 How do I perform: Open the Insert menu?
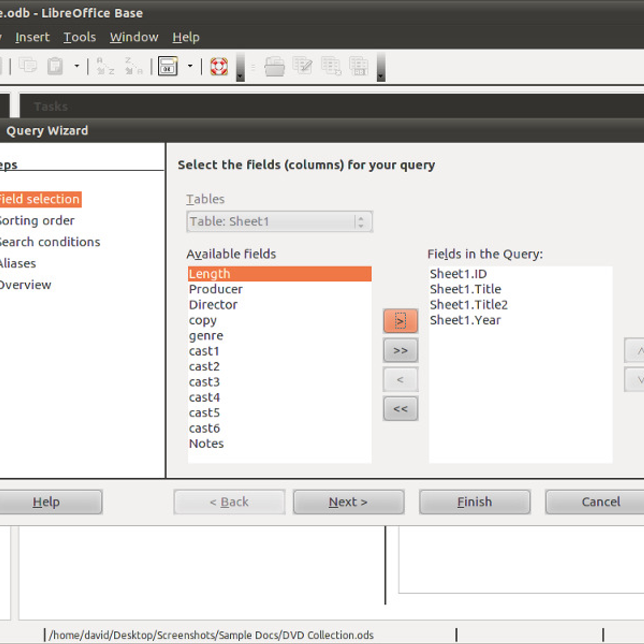(x=32, y=37)
